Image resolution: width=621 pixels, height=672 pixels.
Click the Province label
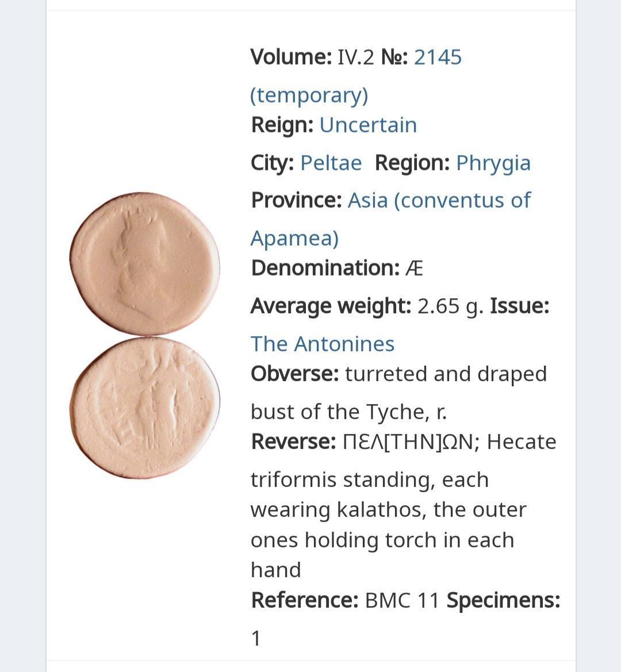[x=297, y=201]
